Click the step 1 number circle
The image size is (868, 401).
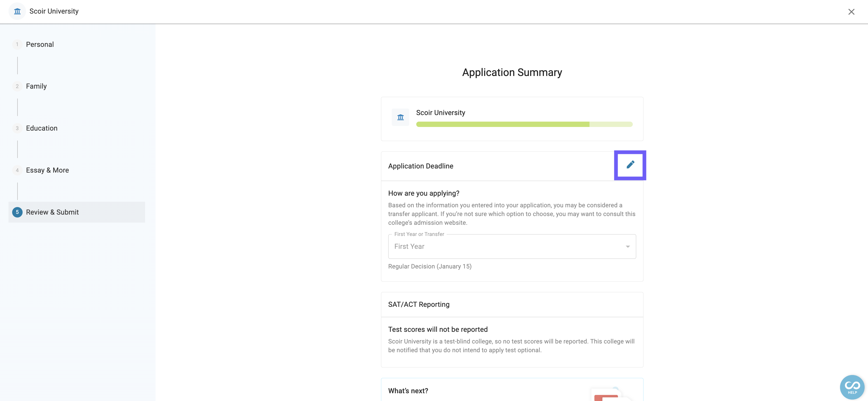coord(17,44)
